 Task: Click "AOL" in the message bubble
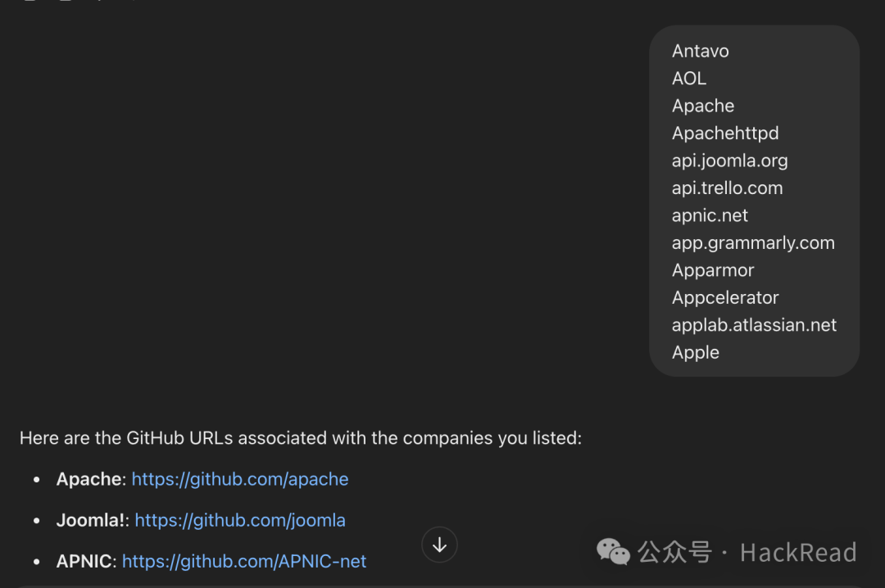(x=688, y=79)
